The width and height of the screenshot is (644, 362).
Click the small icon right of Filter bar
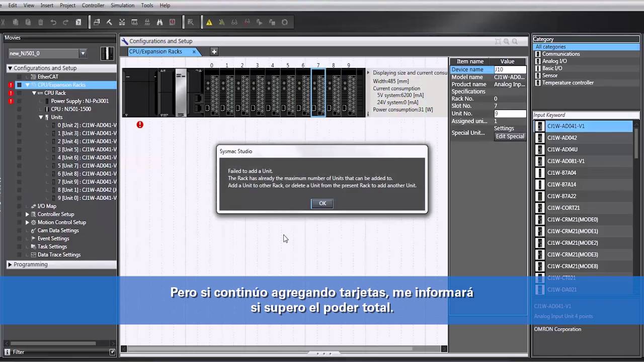112,352
